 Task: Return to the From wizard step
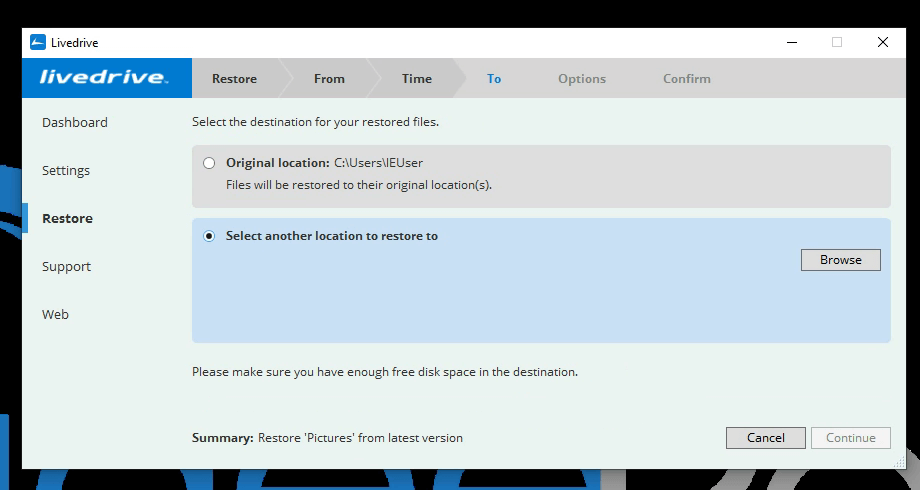329,79
